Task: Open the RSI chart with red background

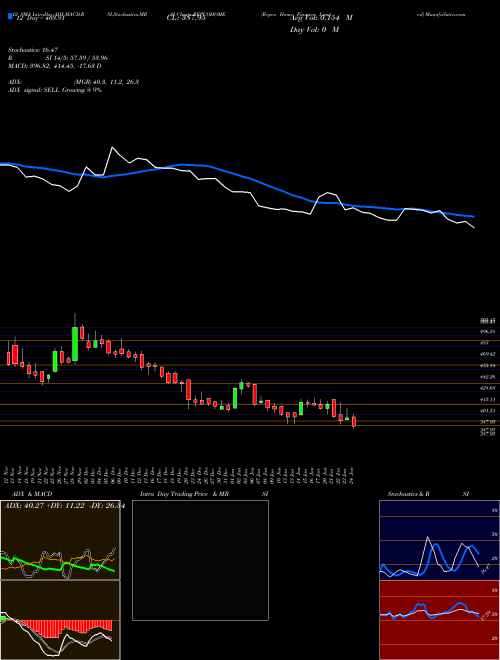Action: coord(439,620)
